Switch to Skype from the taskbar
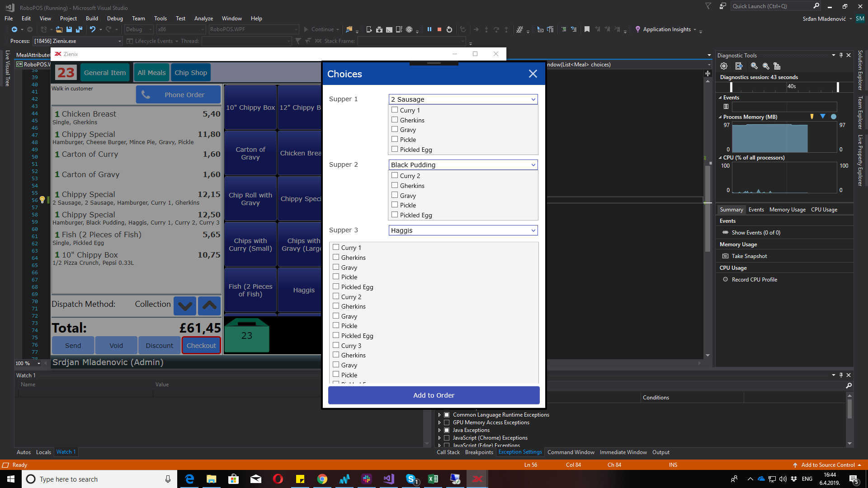Screen dimensions: 868x488 pyautogui.click(x=411, y=479)
